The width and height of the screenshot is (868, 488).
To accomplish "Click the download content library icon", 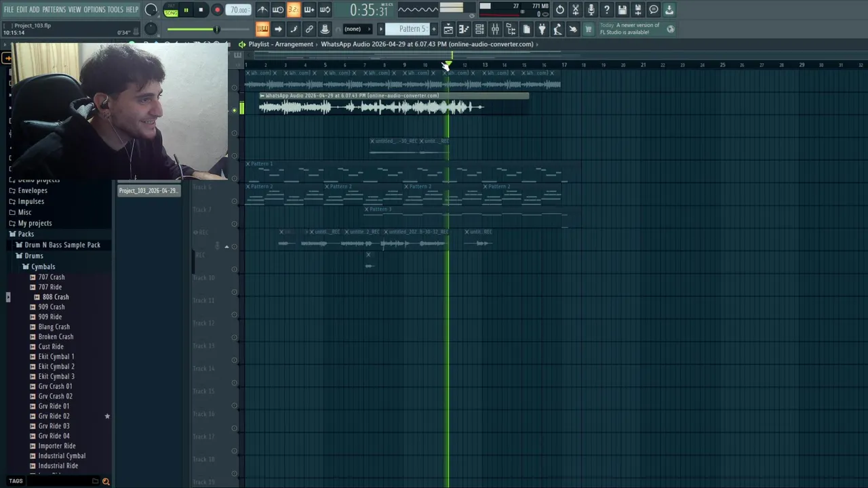I will coord(669,9).
